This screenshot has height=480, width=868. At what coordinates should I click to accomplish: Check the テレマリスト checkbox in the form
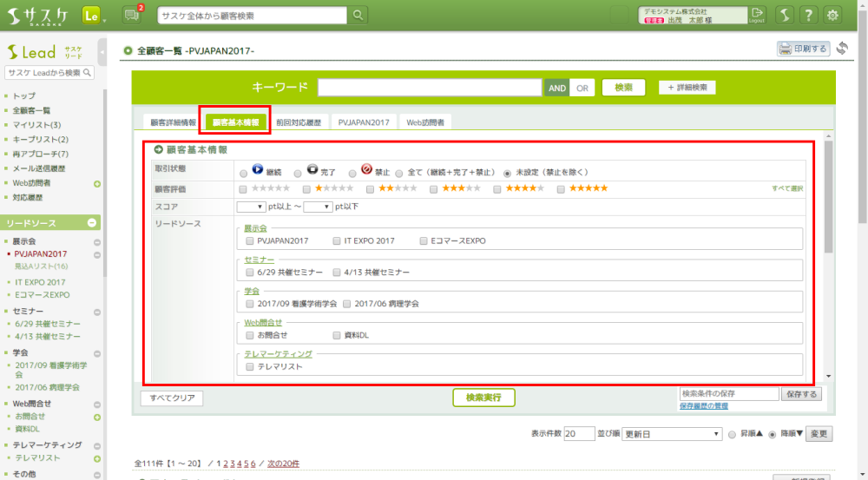point(250,366)
